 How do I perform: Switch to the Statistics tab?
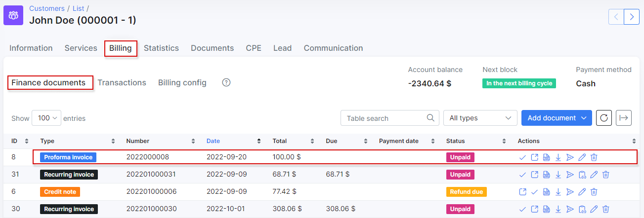(x=161, y=48)
